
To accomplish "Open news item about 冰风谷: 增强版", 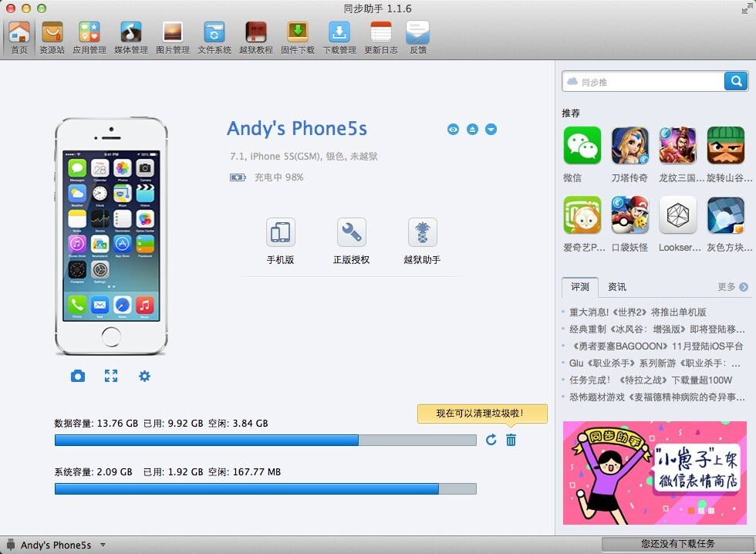I will click(656, 329).
